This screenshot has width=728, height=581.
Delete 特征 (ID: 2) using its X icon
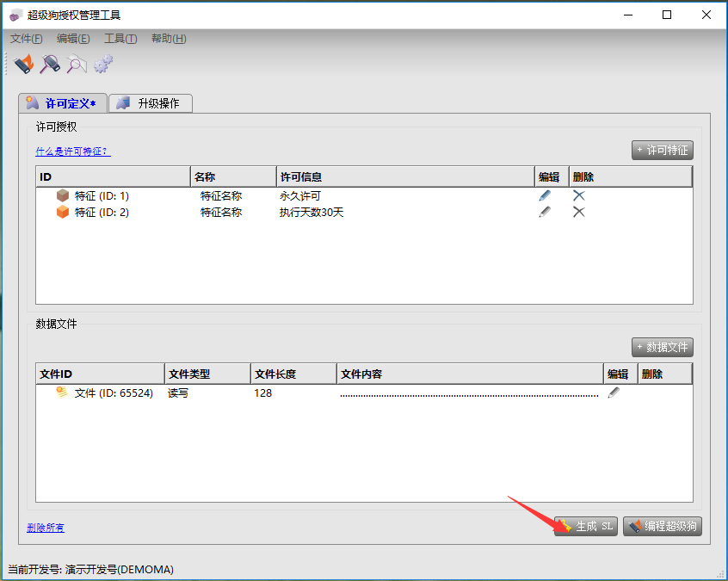coord(579,212)
